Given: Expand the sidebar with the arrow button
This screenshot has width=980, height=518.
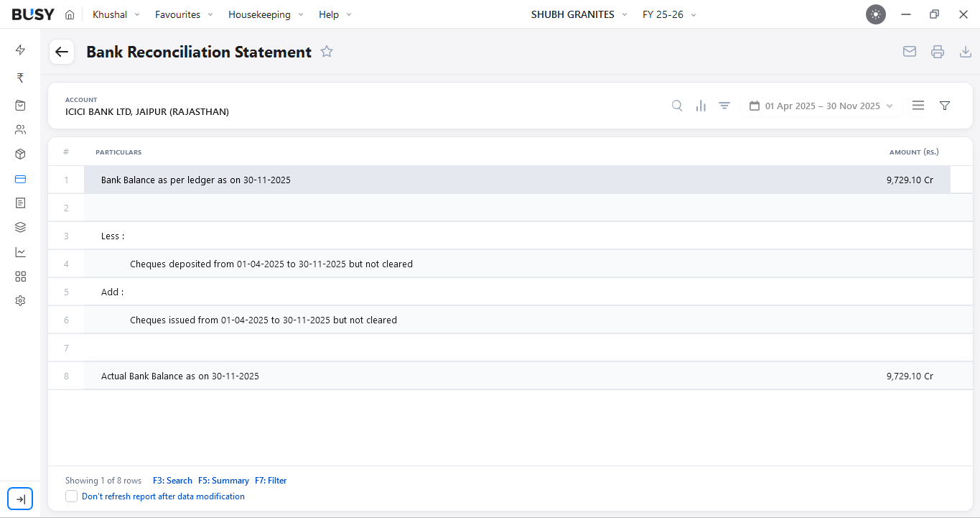Looking at the screenshot, I should pyautogui.click(x=20, y=499).
